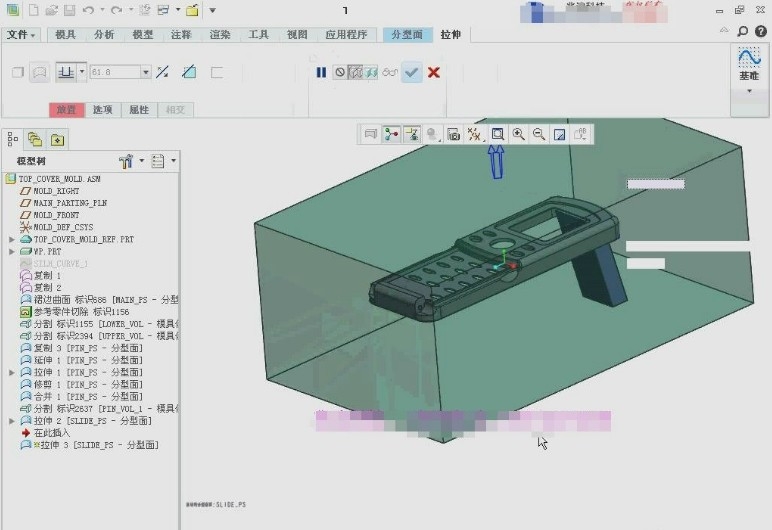
Task: Expand the 拉伸 1 [PIN_PS] node
Action: pyautogui.click(x=12, y=372)
